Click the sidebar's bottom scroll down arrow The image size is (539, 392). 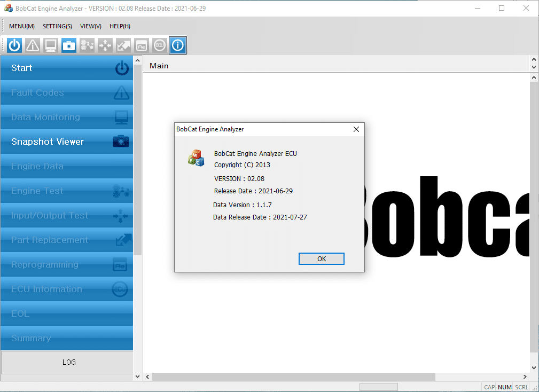138,377
